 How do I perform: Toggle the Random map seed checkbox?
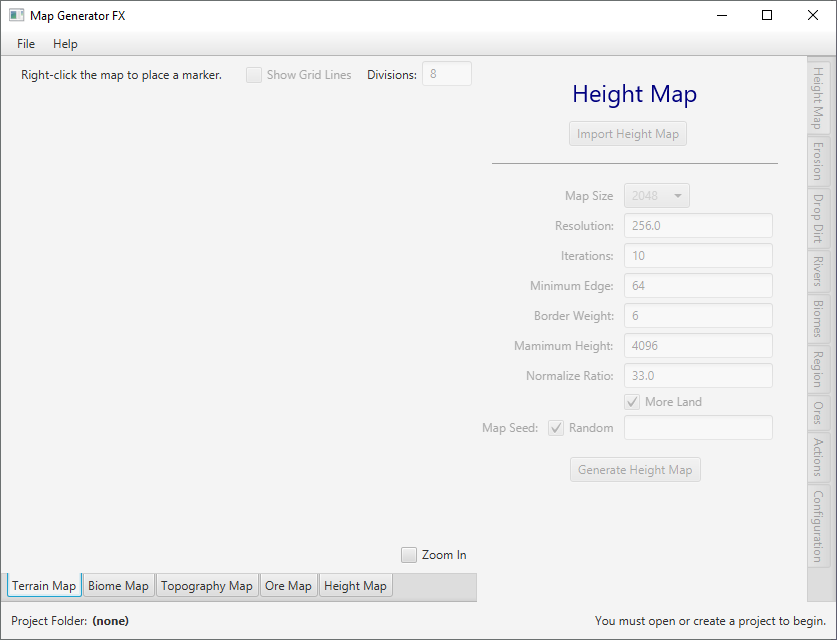[556, 428]
